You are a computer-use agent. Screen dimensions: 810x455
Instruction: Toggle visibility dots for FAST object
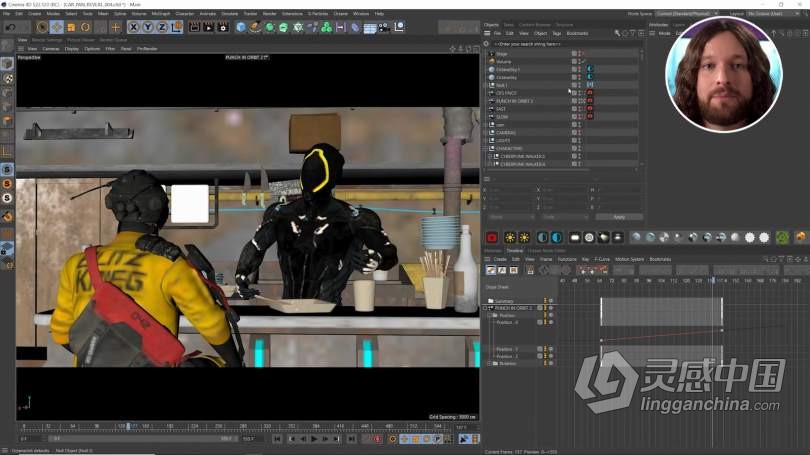(579, 109)
